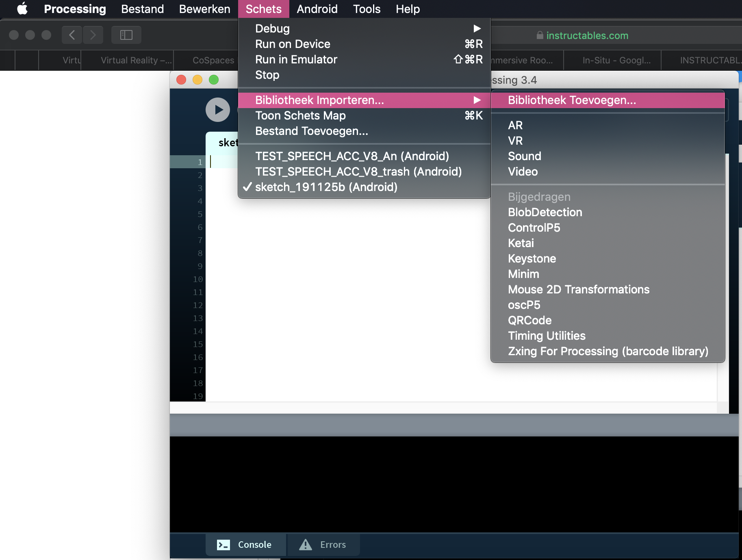This screenshot has width=742, height=560.
Task: Switch to TEST_SPEECH_ACC_V8_trash sketch
Action: click(364, 171)
